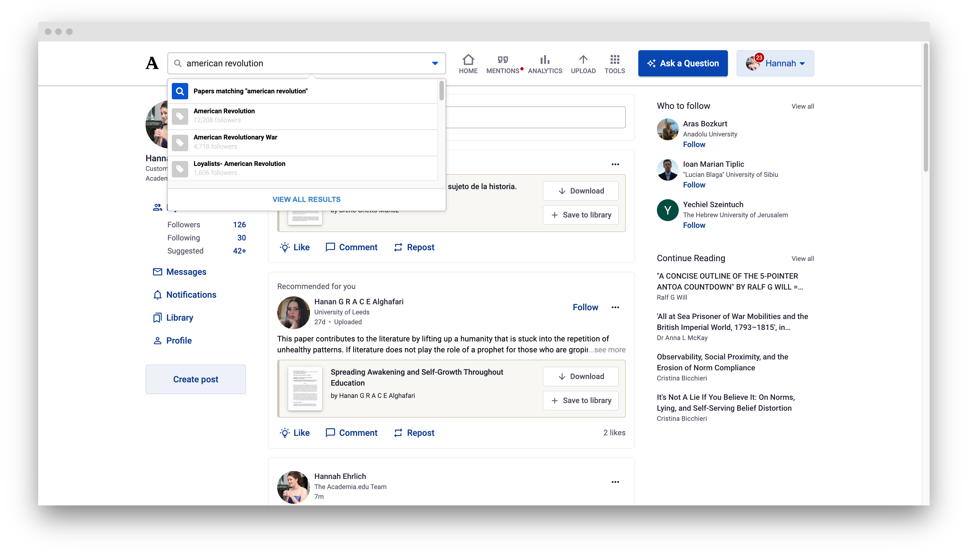Viewport: 968px width, 560px height.
Task: Like the post mentioning 'sujeto de la historia'
Action: coord(295,247)
